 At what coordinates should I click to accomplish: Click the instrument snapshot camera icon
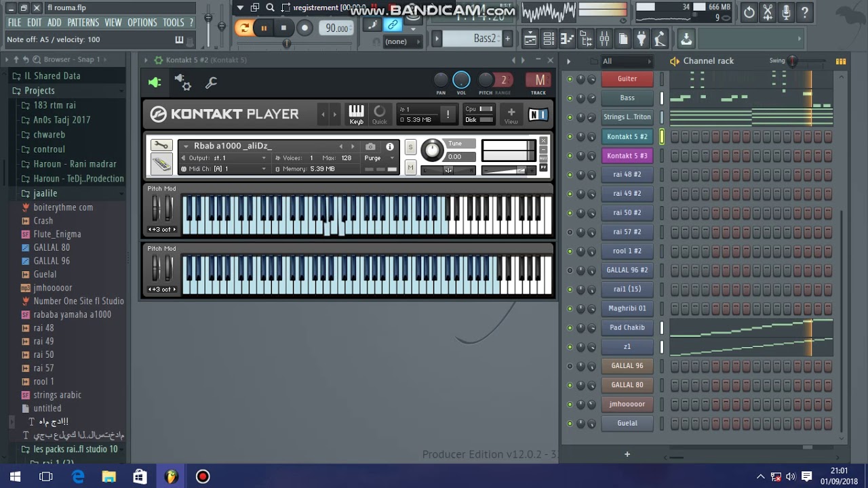coord(370,146)
